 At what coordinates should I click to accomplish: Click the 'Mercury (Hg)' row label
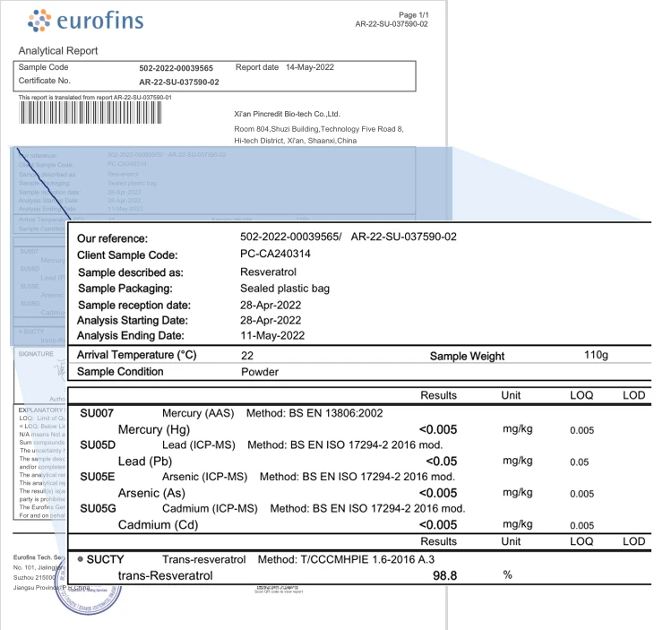tap(154, 430)
